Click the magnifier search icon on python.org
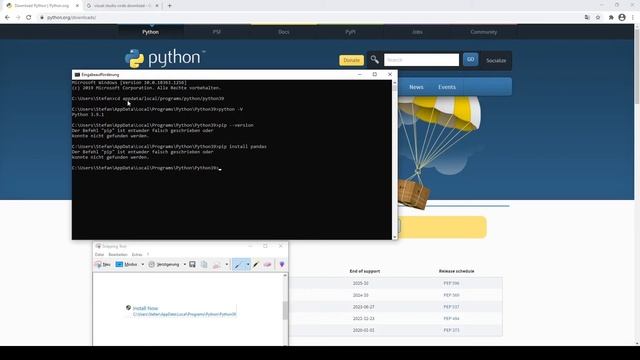 pos(374,60)
